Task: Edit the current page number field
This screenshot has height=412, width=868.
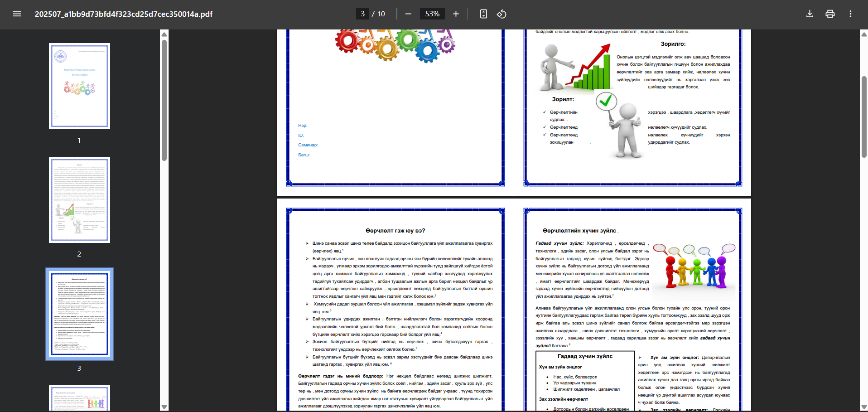Action: [x=362, y=14]
